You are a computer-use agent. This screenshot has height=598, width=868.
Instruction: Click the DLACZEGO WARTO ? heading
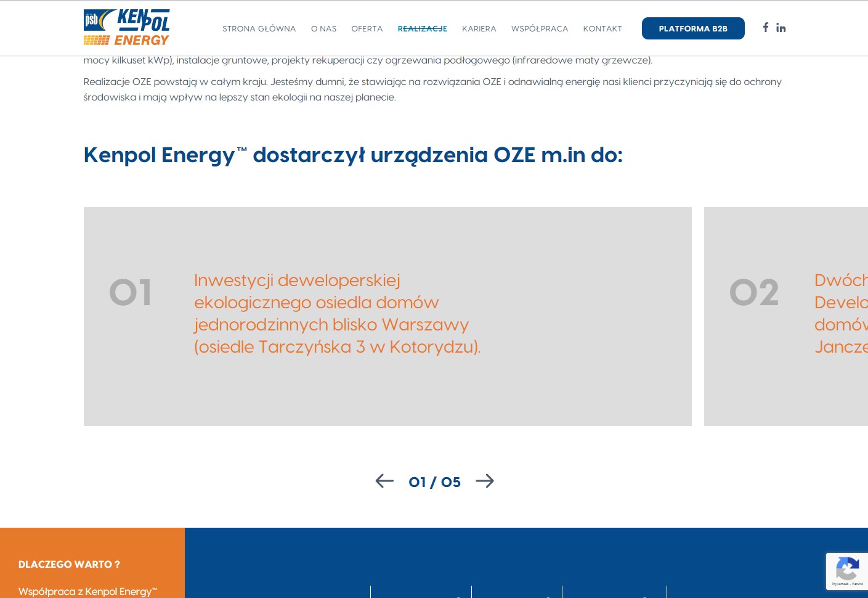coord(69,564)
